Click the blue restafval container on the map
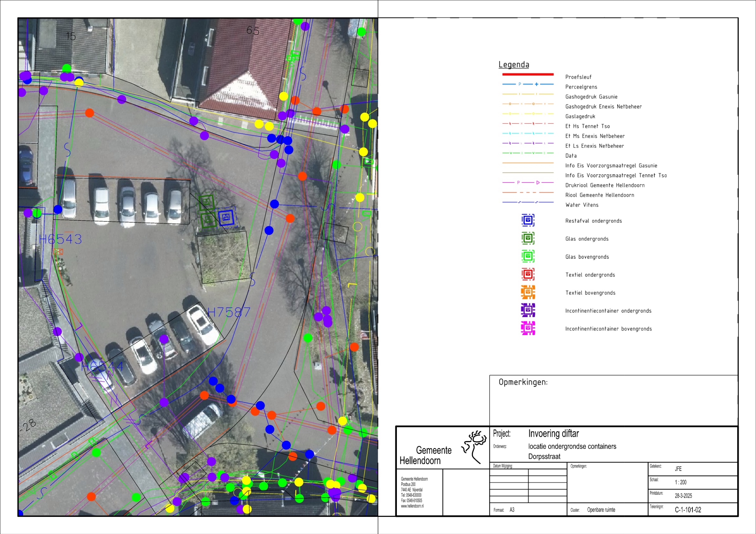 click(x=226, y=217)
